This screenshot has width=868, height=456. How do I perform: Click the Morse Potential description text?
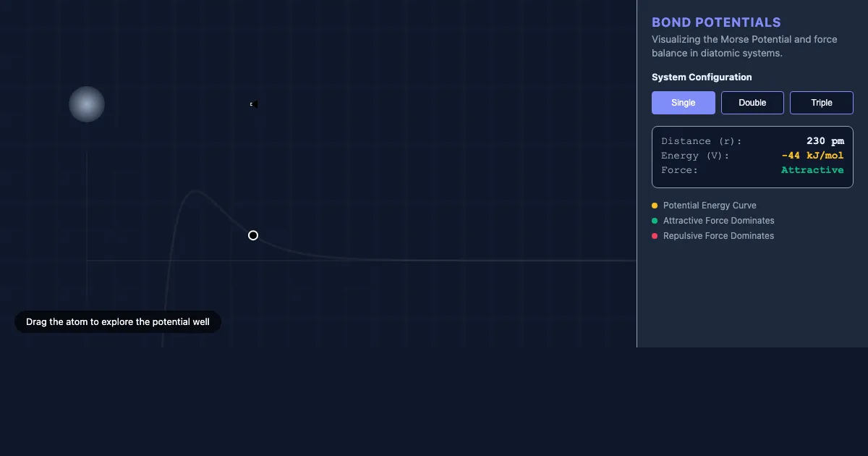click(x=744, y=46)
